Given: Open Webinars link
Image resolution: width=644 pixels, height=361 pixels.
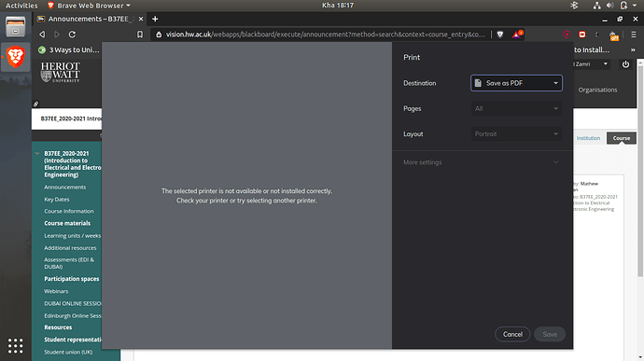Looking at the screenshot, I should tap(56, 291).
